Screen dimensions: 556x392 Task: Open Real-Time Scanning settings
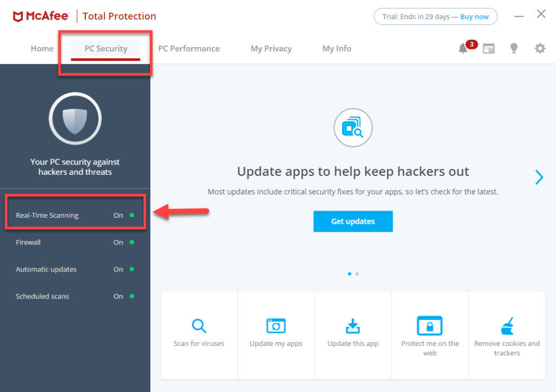point(75,215)
